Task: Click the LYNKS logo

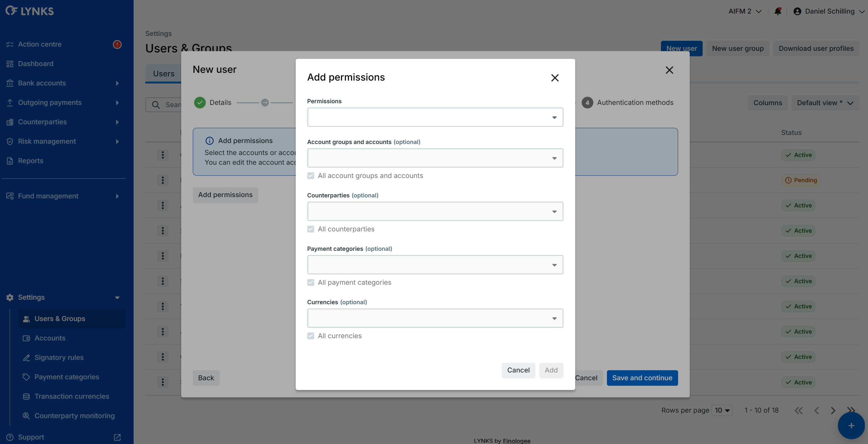Action: (30, 11)
